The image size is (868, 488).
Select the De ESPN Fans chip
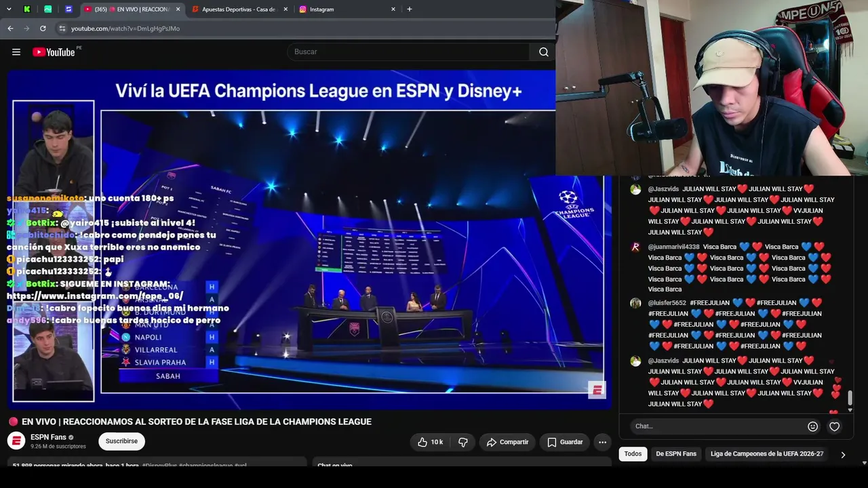(x=676, y=454)
